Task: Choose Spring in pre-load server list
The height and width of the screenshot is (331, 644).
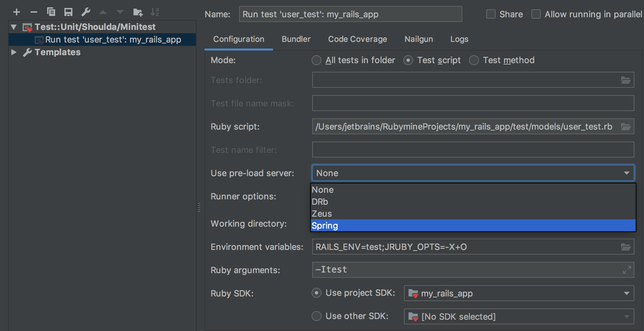Action: click(473, 226)
